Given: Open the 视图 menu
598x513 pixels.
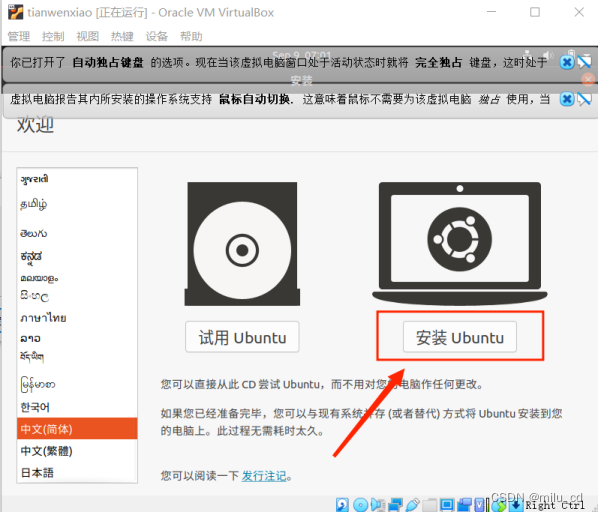Looking at the screenshot, I should click(x=88, y=37).
